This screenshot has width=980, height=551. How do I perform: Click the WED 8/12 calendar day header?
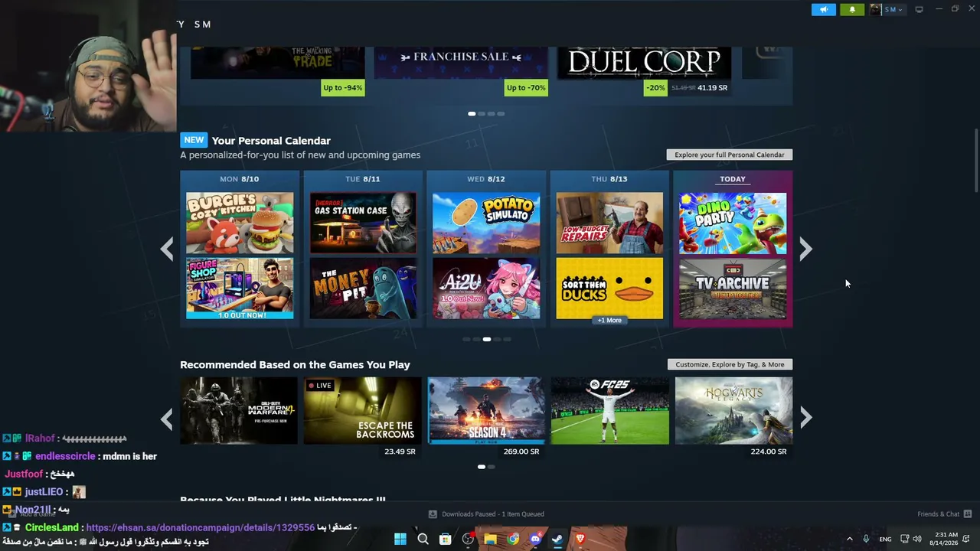(x=486, y=179)
